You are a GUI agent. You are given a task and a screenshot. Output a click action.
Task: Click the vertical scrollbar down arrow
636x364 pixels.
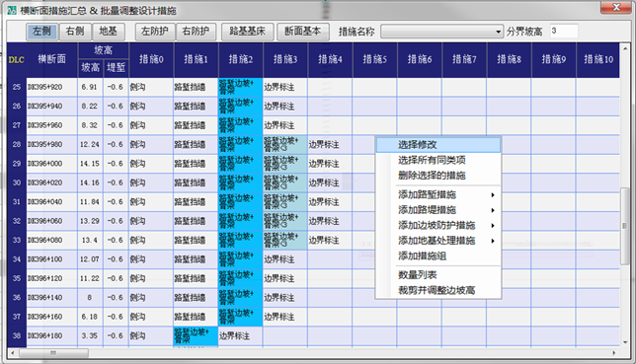click(x=624, y=342)
